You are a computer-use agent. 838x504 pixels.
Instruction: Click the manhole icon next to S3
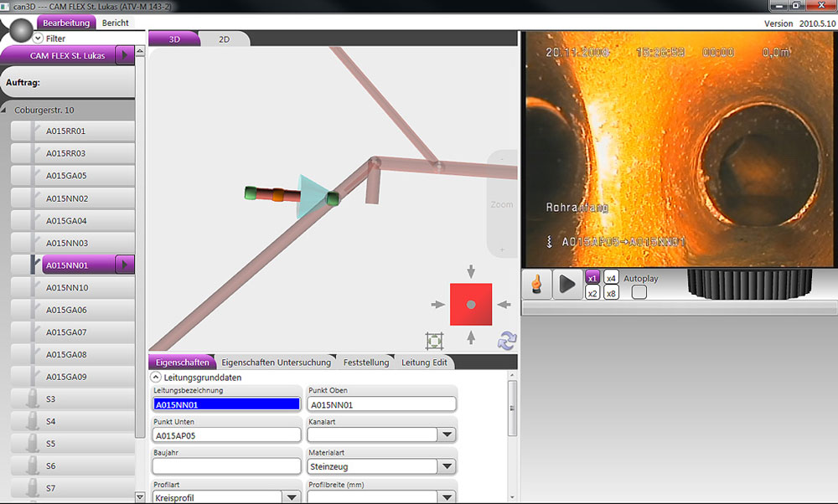[x=31, y=399]
